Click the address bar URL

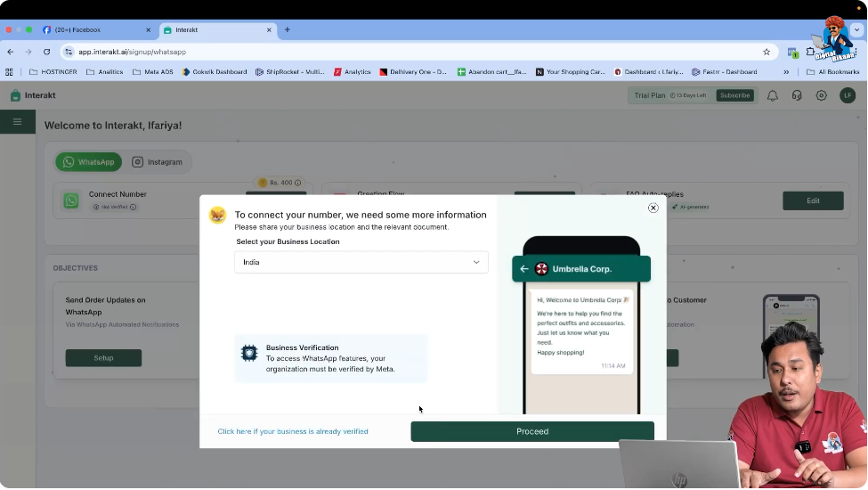tap(132, 52)
